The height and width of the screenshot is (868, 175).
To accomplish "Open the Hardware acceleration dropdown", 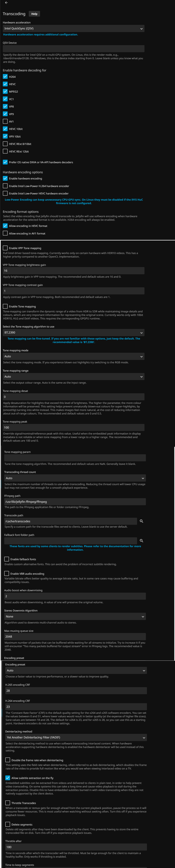I will [74, 29].
